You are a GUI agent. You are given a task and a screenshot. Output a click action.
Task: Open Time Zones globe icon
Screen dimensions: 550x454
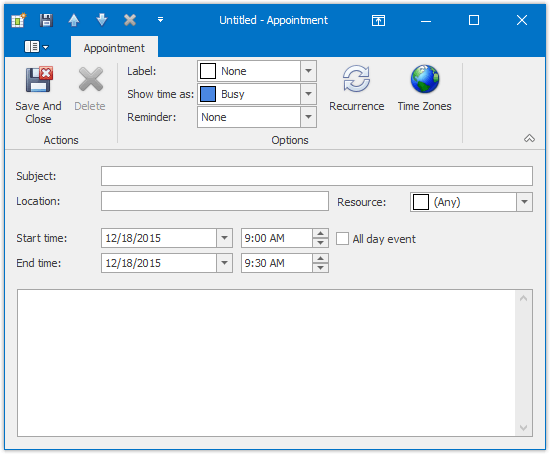[424, 79]
